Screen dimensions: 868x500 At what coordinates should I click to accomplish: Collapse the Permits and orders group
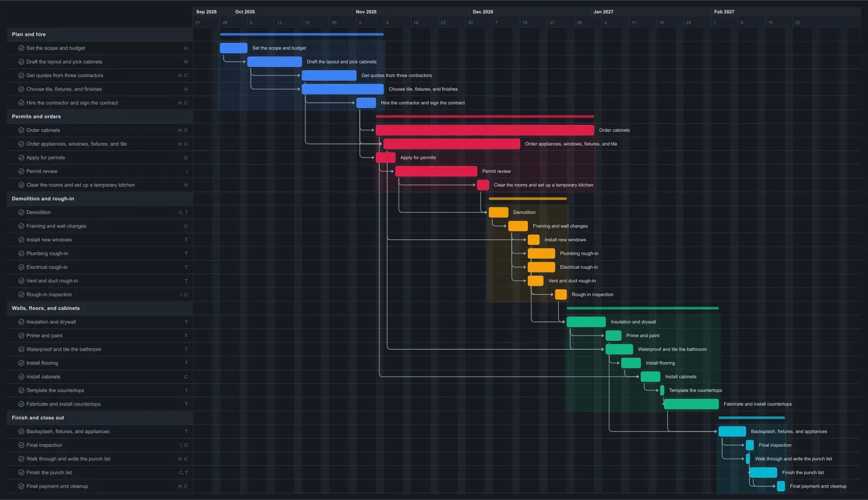tap(100, 116)
